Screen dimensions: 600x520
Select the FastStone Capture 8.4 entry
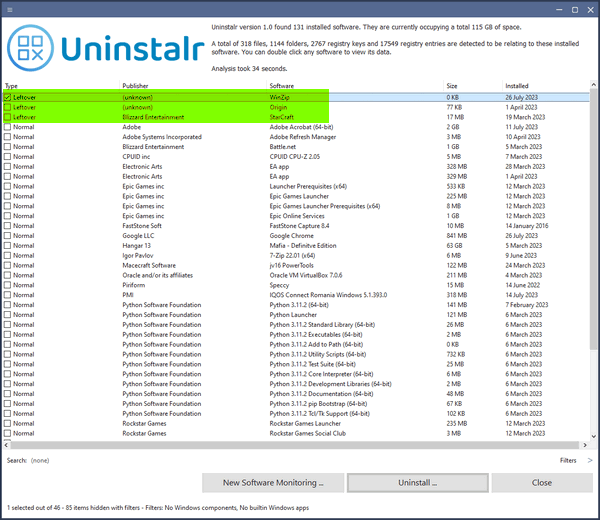pos(299,226)
